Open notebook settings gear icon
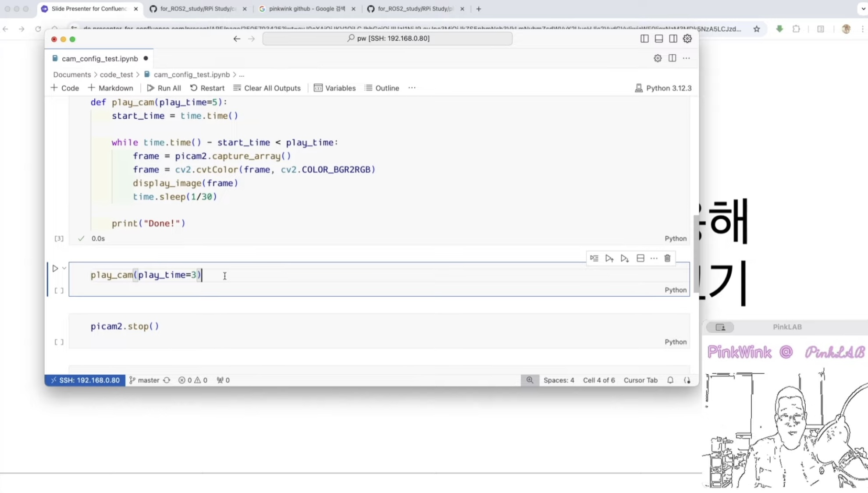 coord(658,58)
